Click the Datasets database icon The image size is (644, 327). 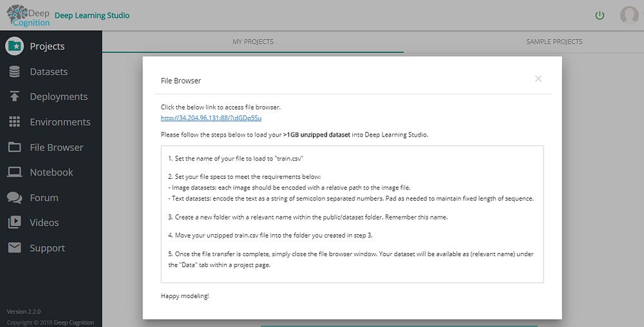(14, 71)
